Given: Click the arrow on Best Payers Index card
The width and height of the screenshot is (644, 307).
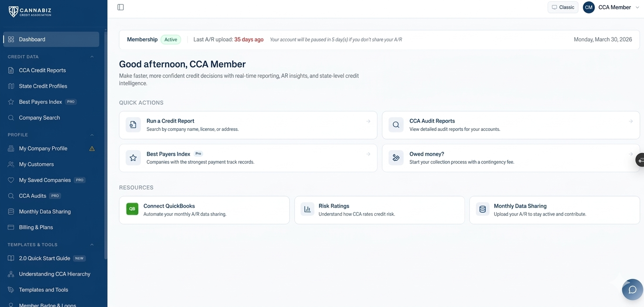Looking at the screenshot, I should point(368,154).
